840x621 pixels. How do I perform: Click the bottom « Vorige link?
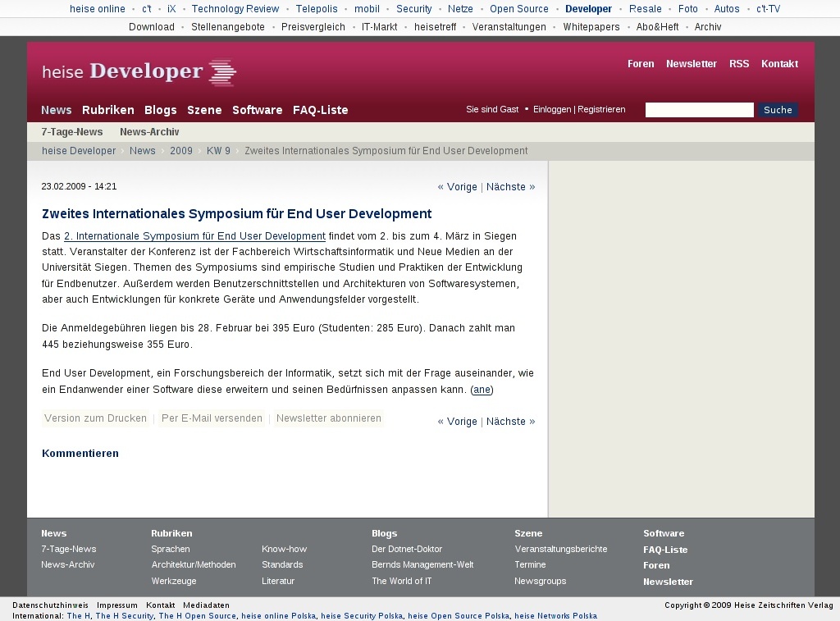pos(457,422)
